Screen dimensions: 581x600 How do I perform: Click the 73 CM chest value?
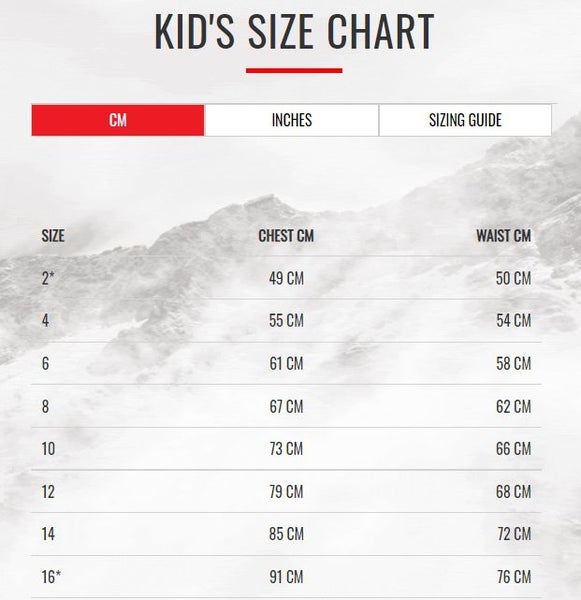(x=286, y=449)
